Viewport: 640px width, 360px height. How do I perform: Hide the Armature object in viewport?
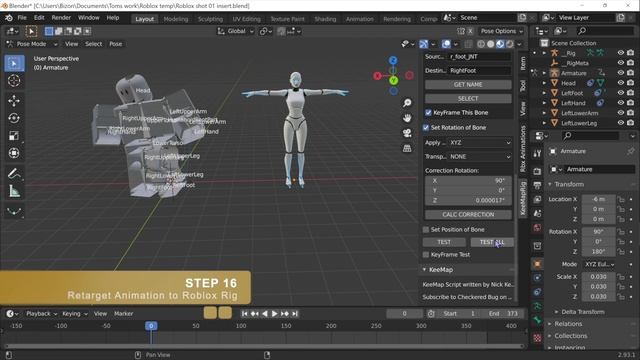click(620, 73)
